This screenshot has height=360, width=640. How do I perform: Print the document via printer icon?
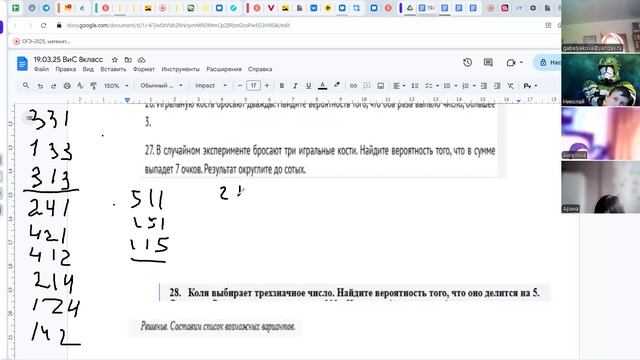click(x=67, y=86)
